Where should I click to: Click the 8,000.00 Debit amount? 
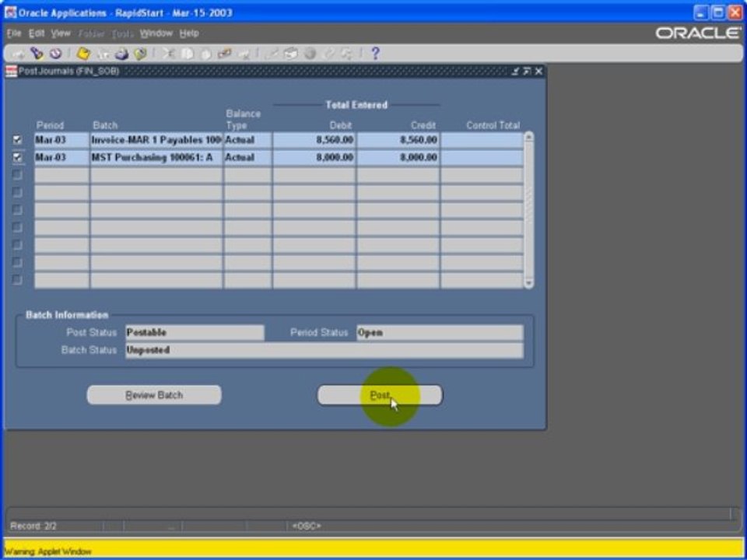pyautogui.click(x=314, y=157)
